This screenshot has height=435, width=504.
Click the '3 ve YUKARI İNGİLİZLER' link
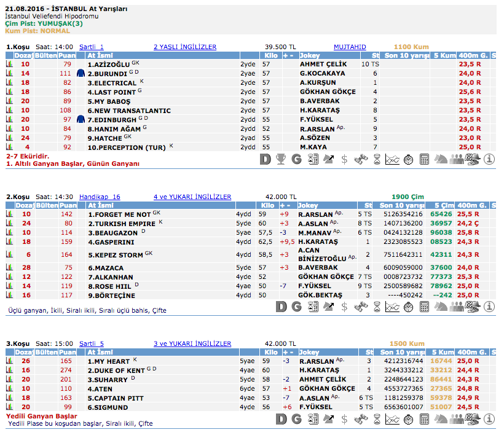click(x=192, y=343)
